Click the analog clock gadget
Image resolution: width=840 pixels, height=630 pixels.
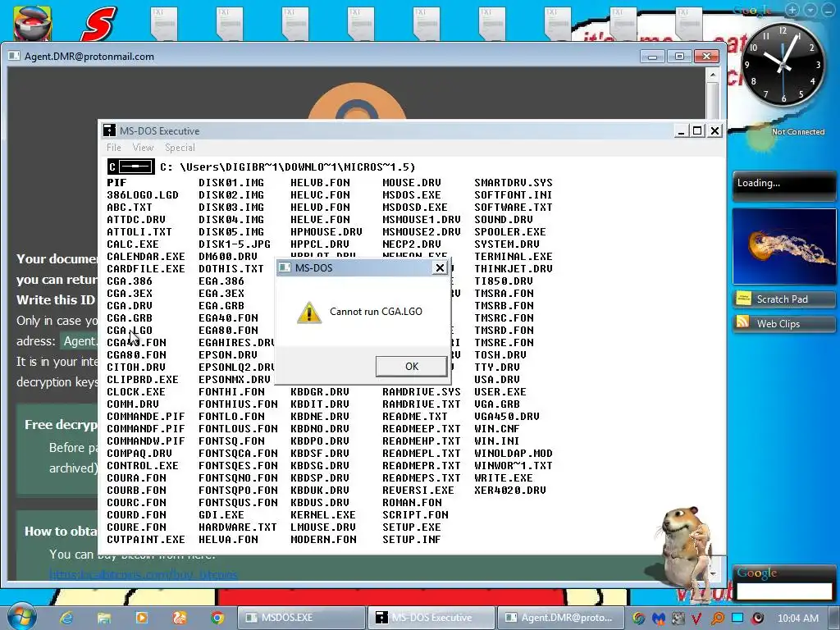[x=783, y=65]
